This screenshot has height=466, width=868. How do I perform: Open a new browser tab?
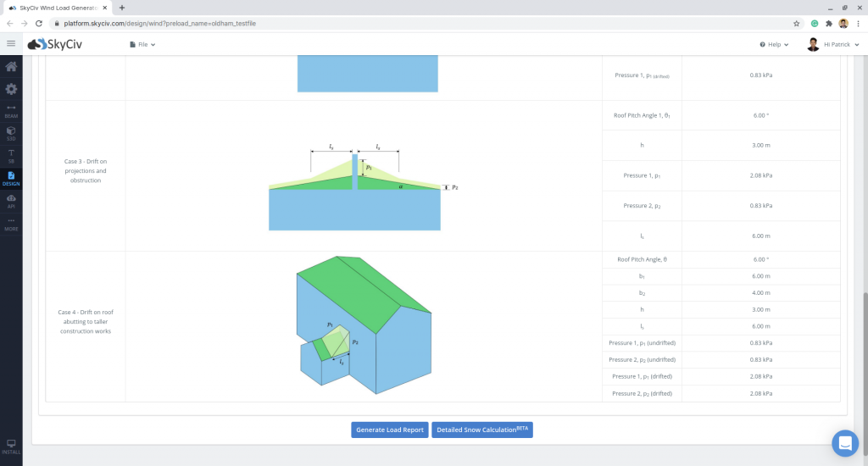coord(122,8)
